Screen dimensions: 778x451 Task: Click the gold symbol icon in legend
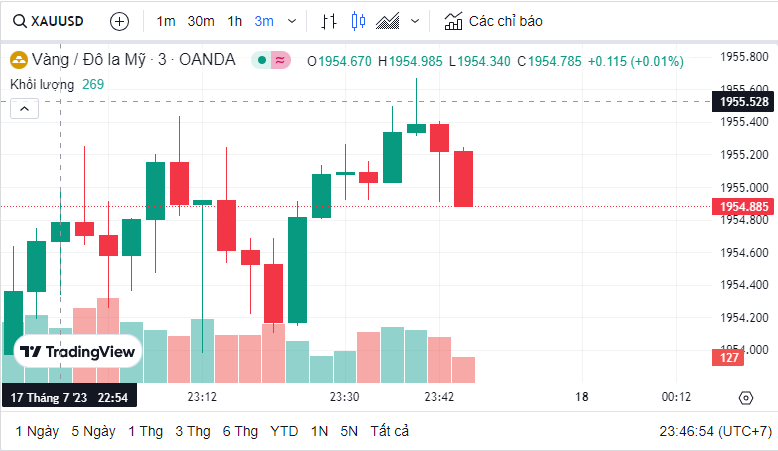[x=18, y=60]
